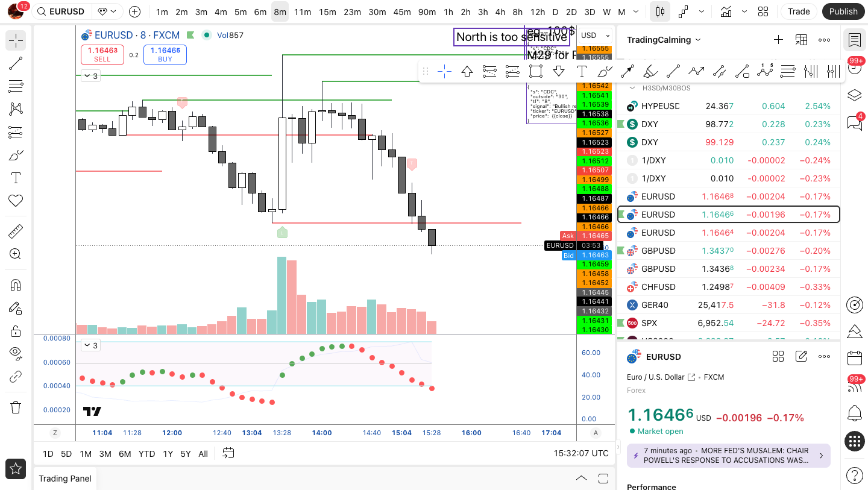Open the timezone Z button
This screenshot has height=490, width=868.
point(55,433)
